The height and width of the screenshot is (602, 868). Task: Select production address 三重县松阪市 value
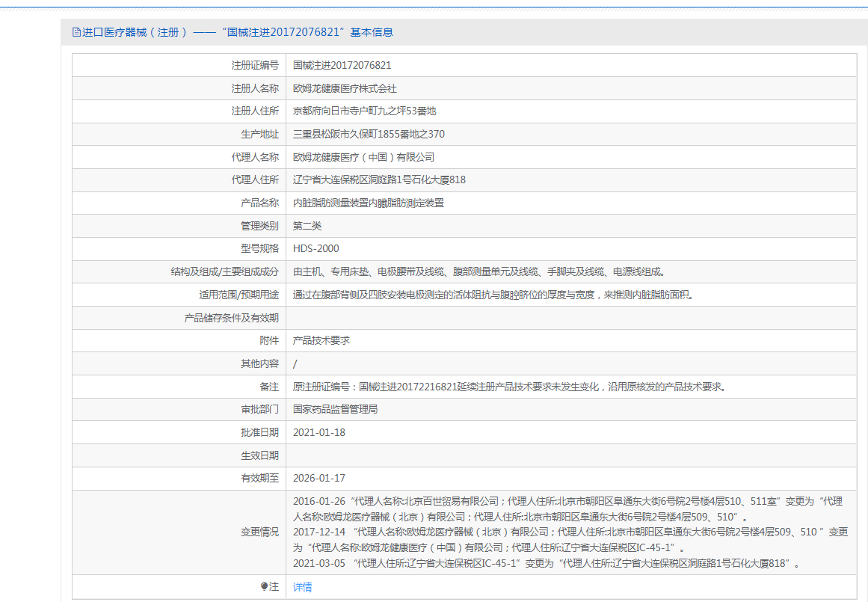pyautogui.click(x=369, y=134)
